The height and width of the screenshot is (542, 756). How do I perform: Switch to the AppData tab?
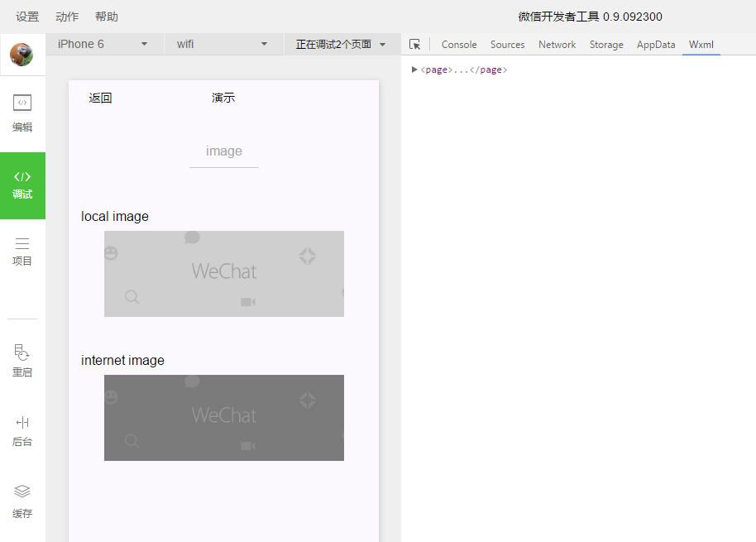[656, 45]
